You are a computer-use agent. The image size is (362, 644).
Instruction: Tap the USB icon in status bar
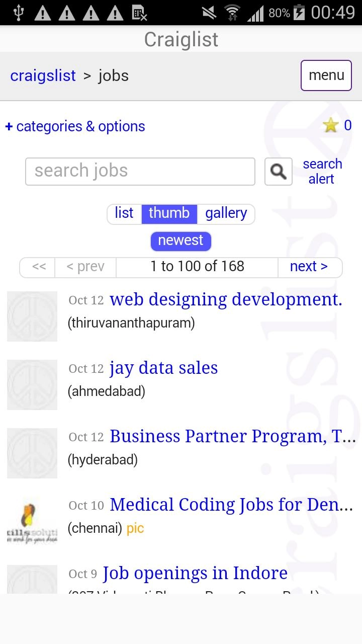[x=18, y=13]
